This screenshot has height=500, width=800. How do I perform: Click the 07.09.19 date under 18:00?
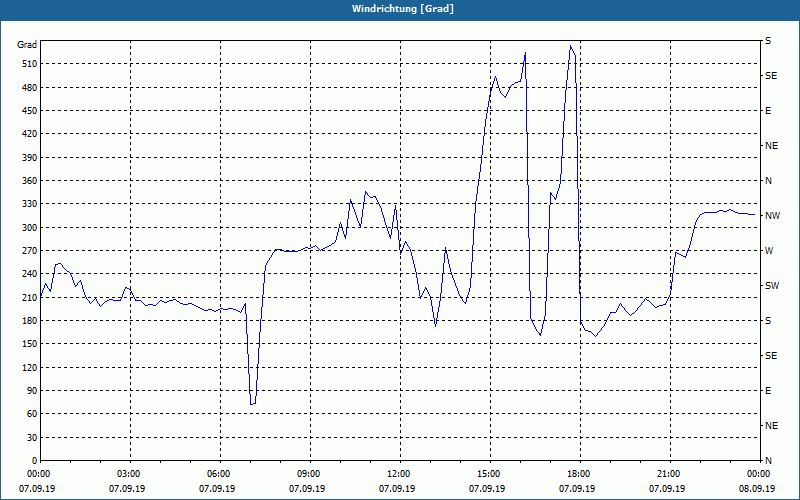click(577, 489)
